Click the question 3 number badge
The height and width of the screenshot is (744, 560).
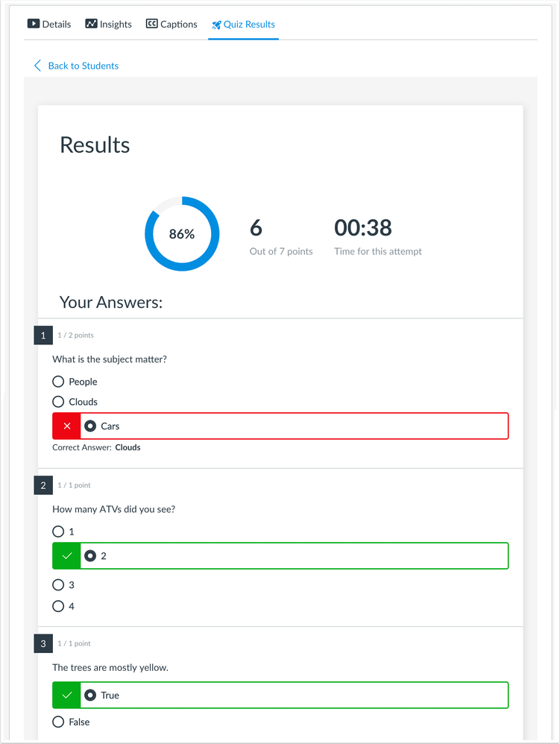pos(43,643)
